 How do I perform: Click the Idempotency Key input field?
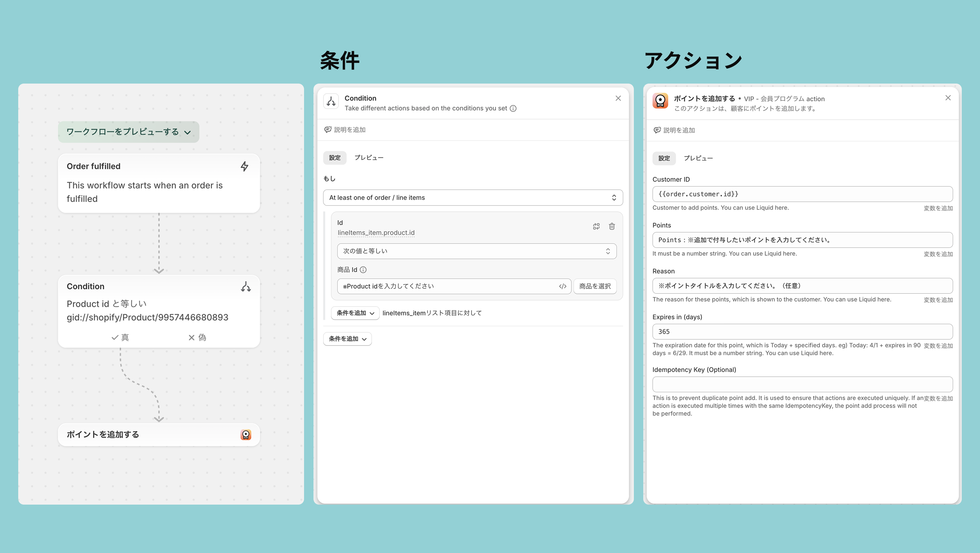pos(802,384)
